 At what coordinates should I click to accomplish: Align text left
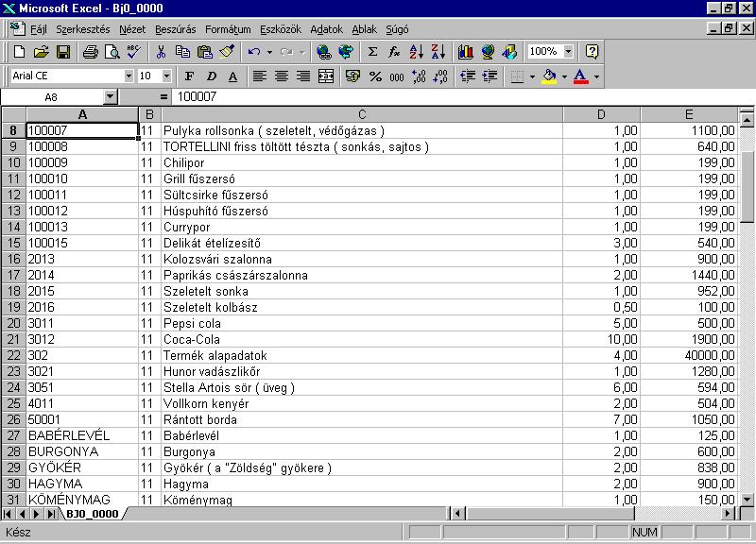point(259,76)
